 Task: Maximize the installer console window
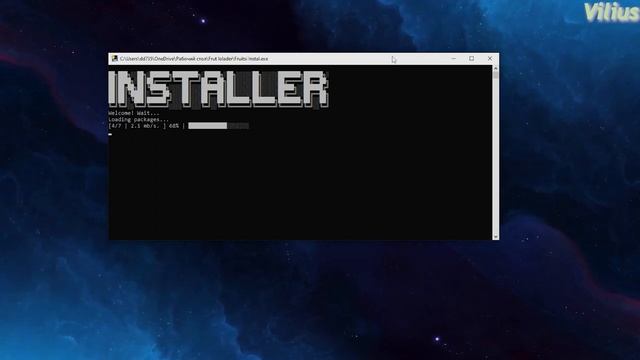471,59
